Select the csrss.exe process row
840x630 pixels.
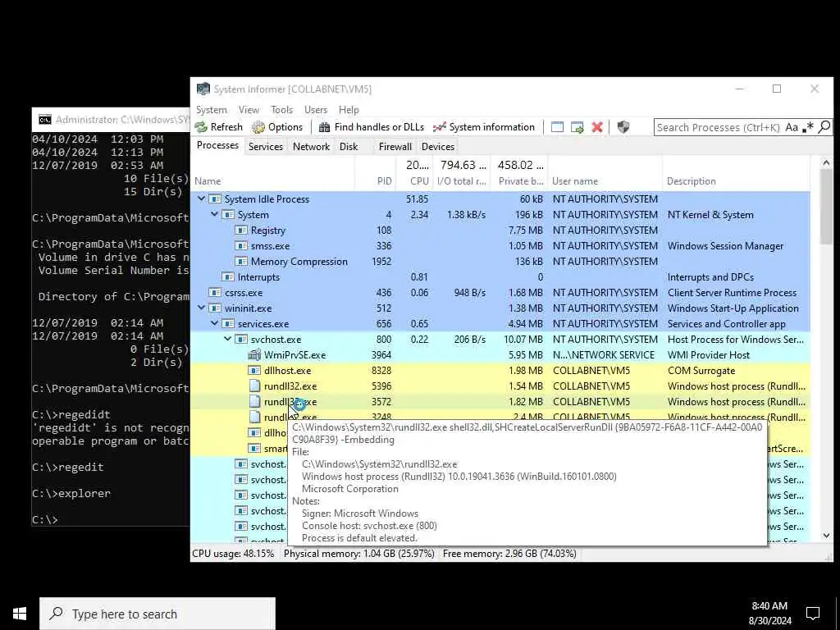[500, 293]
